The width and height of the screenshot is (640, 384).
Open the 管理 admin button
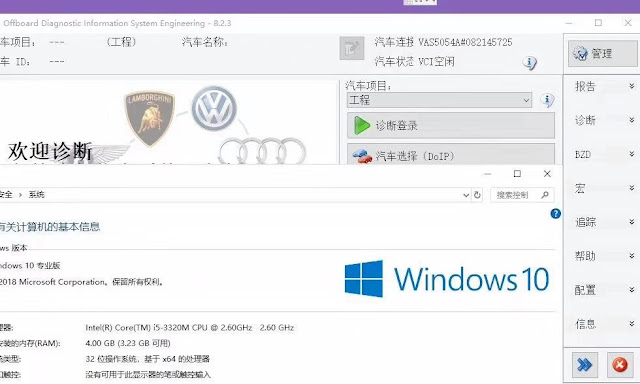(x=602, y=53)
